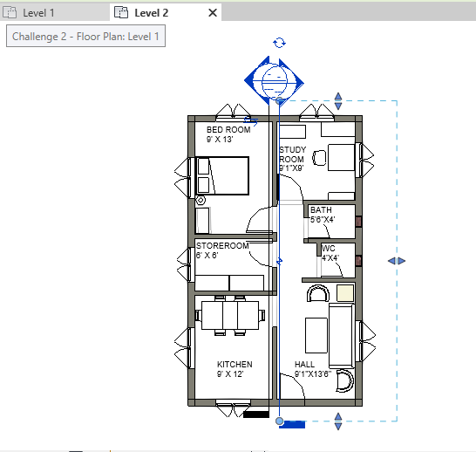Click the Challenge 2 Floor Plan tooltip
The width and height of the screenshot is (476, 452).
tap(86, 36)
